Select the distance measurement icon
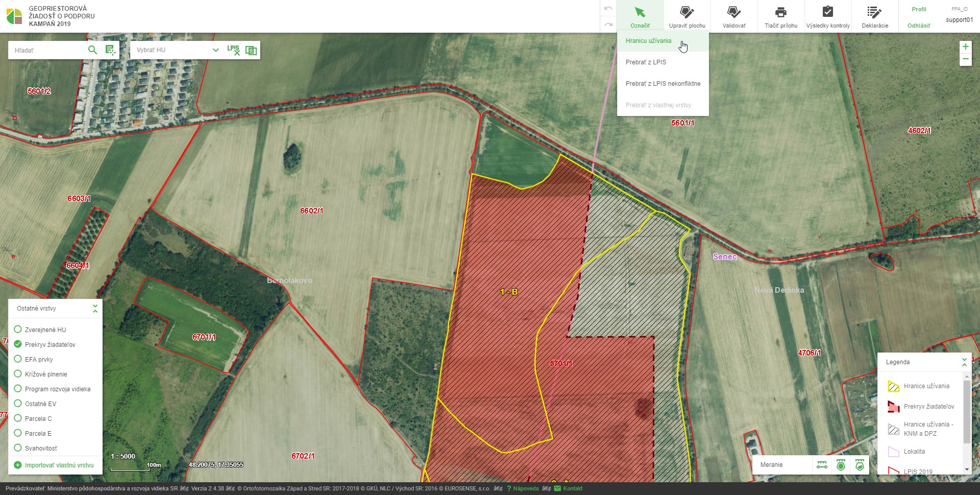Image resolution: width=980 pixels, height=495 pixels. pyautogui.click(x=822, y=465)
